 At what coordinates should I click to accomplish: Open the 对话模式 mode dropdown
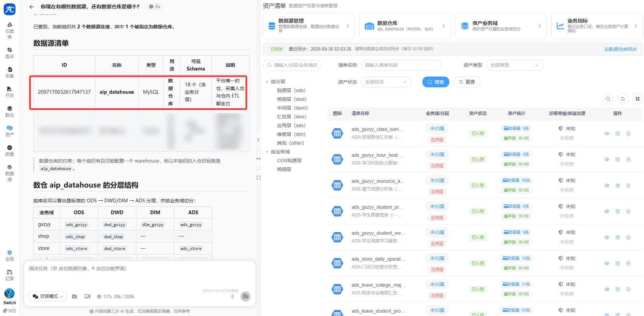(x=48, y=296)
